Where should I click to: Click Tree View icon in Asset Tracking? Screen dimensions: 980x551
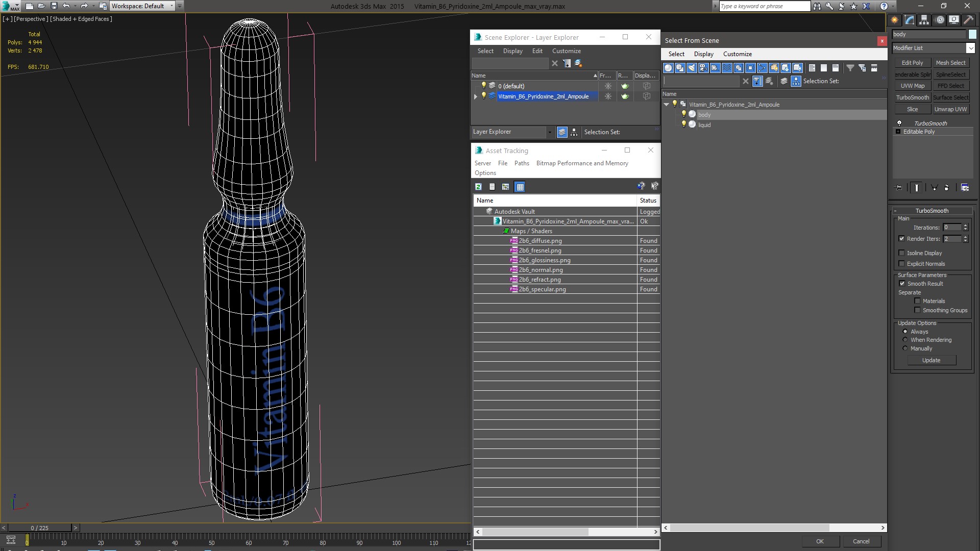click(506, 187)
